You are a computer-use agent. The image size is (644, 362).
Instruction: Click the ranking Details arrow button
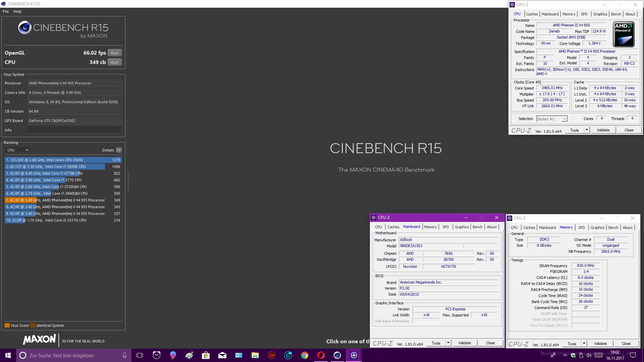coord(119,150)
